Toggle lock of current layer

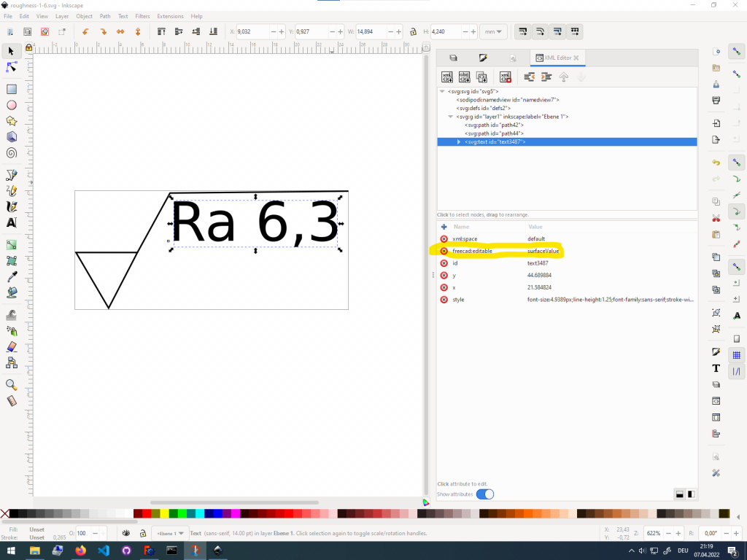pos(142,533)
